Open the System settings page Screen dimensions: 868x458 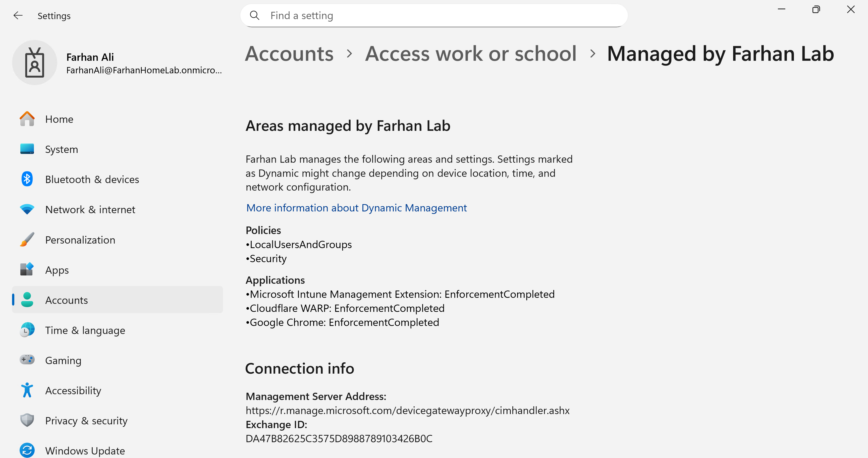click(x=62, y=149)
